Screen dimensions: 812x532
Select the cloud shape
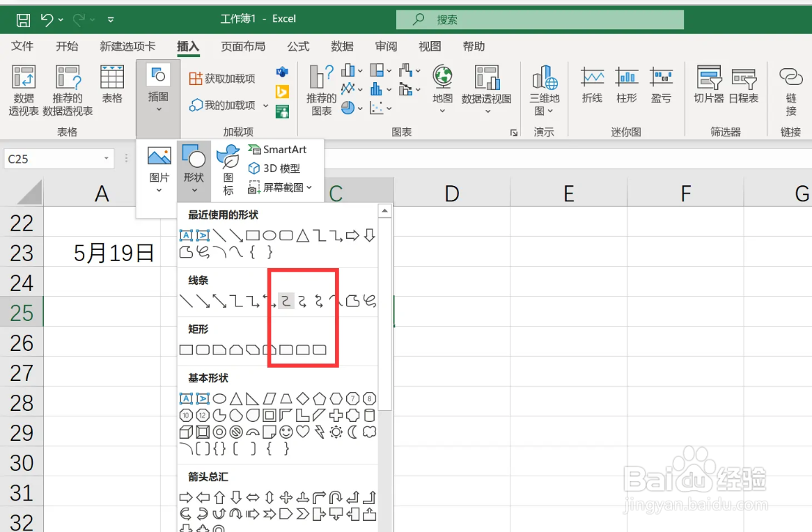(369, 432)
